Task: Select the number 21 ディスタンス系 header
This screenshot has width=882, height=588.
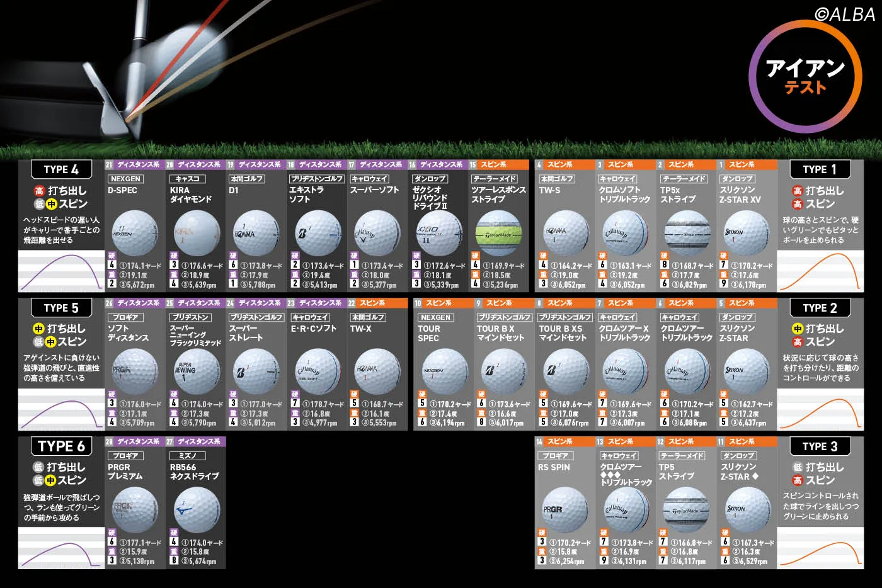Action: [x=134, y=164]
